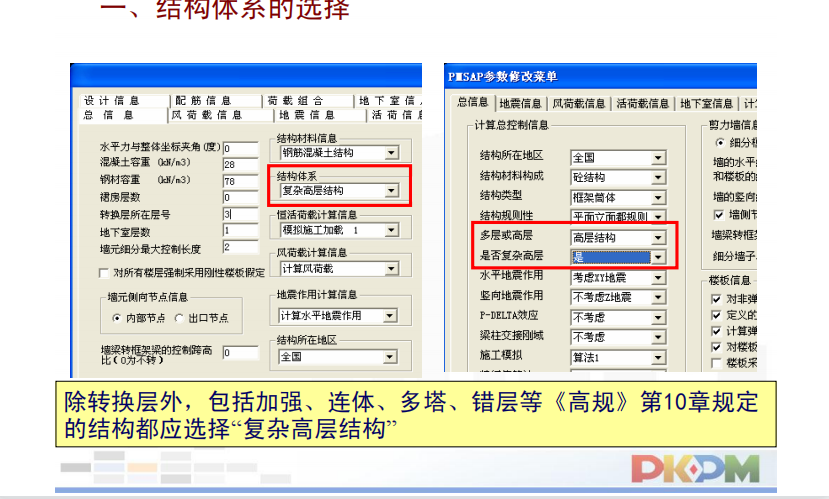Open 地下室信息 tab in PMSAP dialog
The width and height of the screenshot is (829, 499).
tap(706, 104)
